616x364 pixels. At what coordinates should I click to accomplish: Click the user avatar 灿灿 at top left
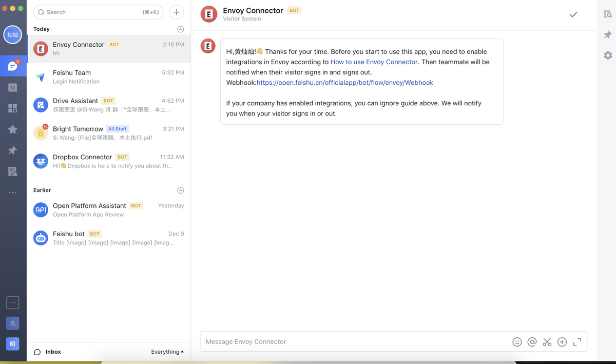point(13,35)
